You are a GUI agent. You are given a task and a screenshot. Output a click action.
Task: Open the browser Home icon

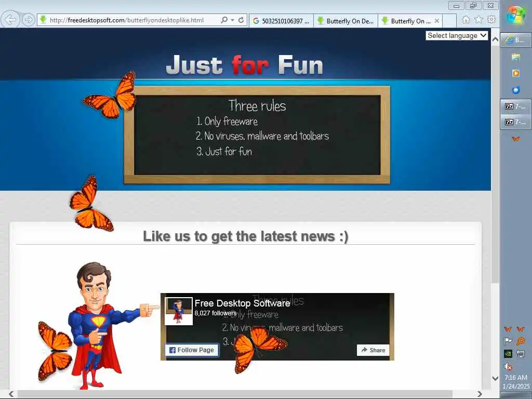(466, 20)
